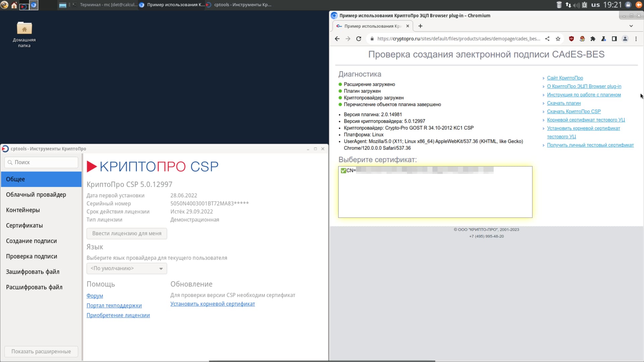Open Корневой сертификат тестового УЦ link
644x362 pixels.
pos(586,120)
